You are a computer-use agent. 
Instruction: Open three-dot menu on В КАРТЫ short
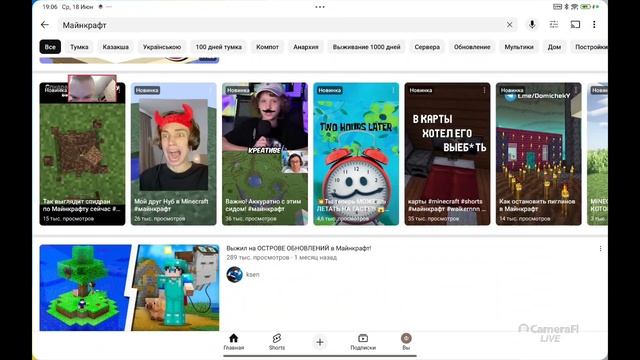pyautogui.click(x=484, y=90)
